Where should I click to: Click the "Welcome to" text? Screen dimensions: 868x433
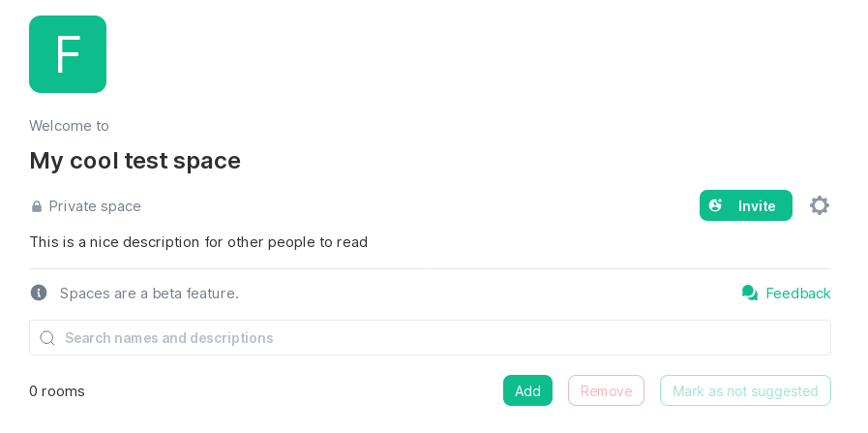[69, 126]
